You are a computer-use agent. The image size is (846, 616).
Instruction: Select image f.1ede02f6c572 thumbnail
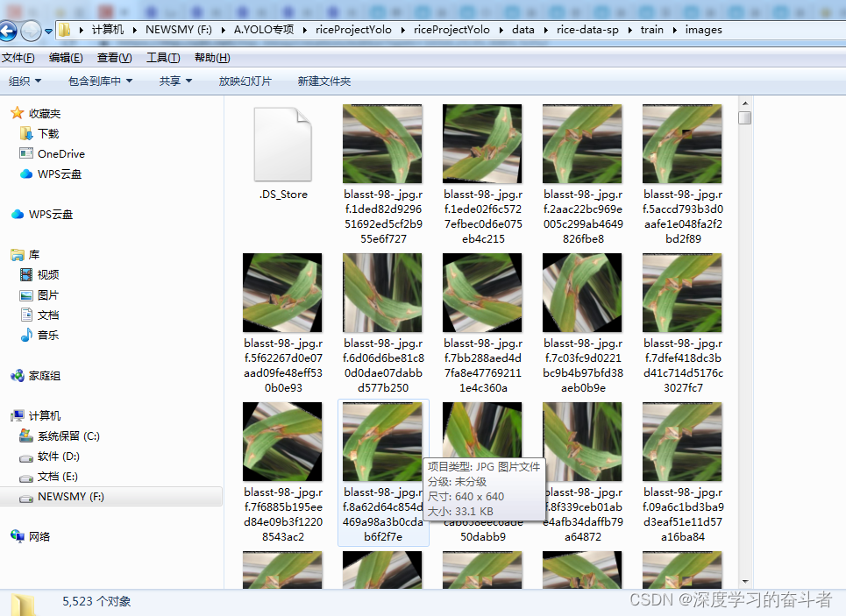click(x=482, y=144)
